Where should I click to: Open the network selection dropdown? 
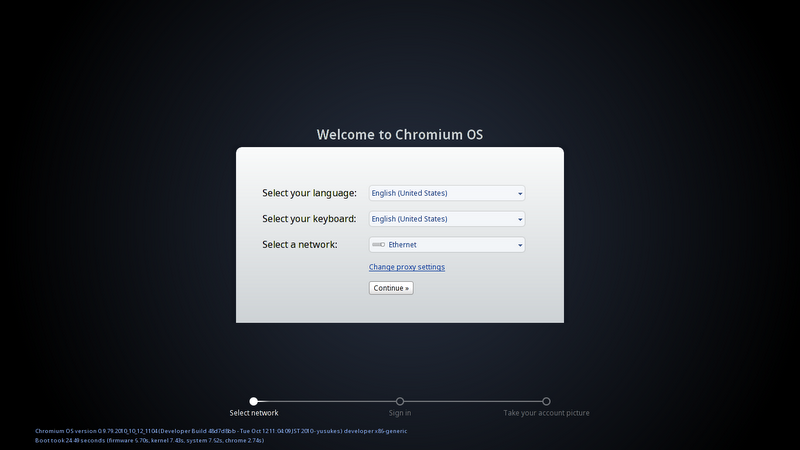(x=447, y=244)
